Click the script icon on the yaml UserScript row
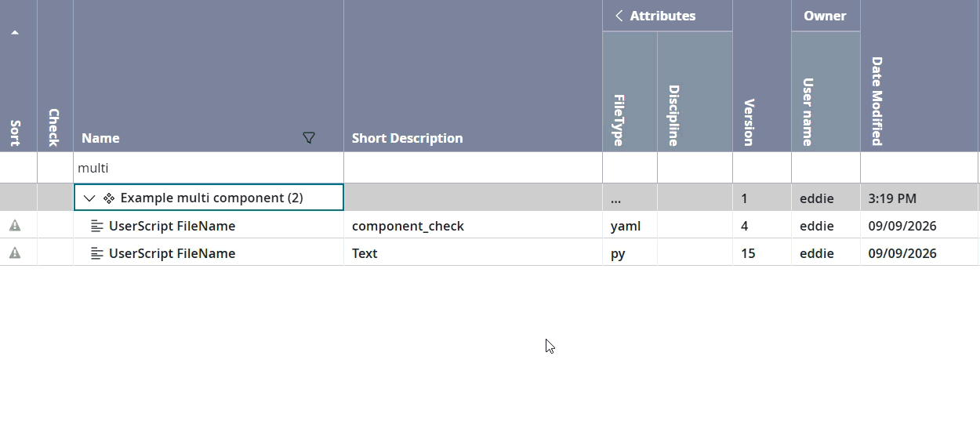This screenshot has height=425, width=980. click(97, 226)
